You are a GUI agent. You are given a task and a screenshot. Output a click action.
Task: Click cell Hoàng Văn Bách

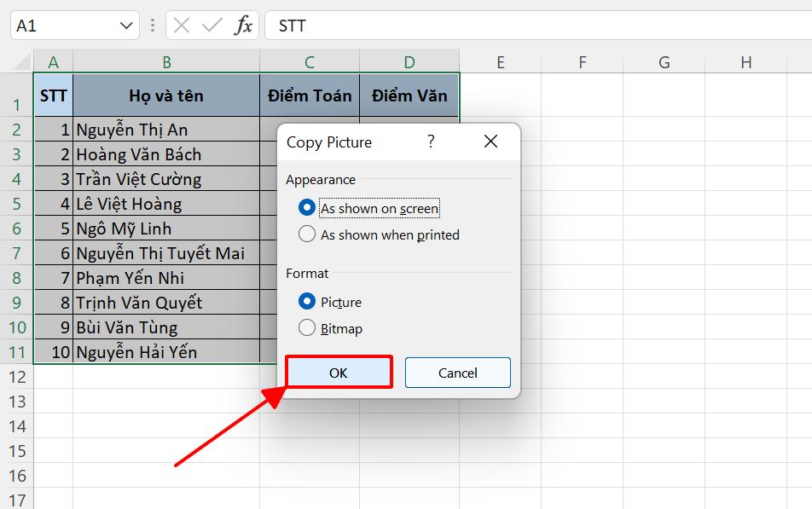pyautogui.click(x=166, y=153)
